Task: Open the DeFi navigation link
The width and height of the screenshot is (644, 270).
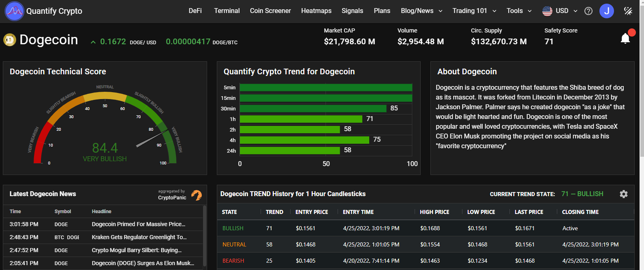Action: point(195,11)
